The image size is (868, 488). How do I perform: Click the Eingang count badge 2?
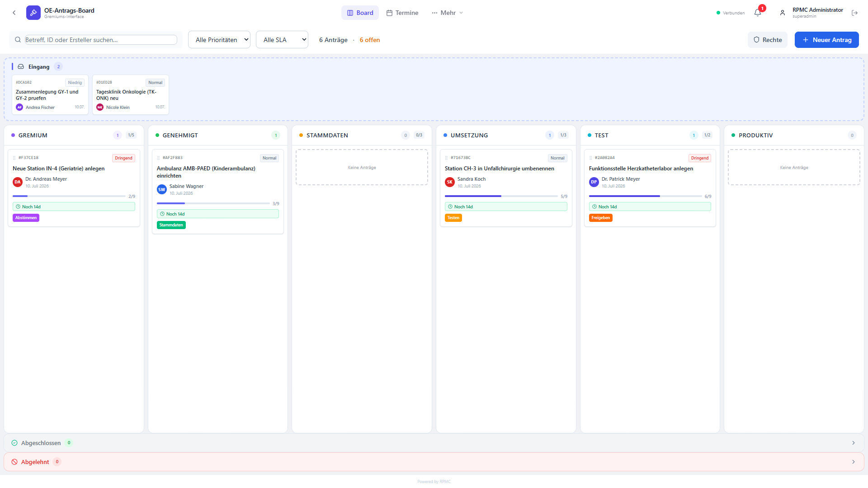click(x=58, y=66)
